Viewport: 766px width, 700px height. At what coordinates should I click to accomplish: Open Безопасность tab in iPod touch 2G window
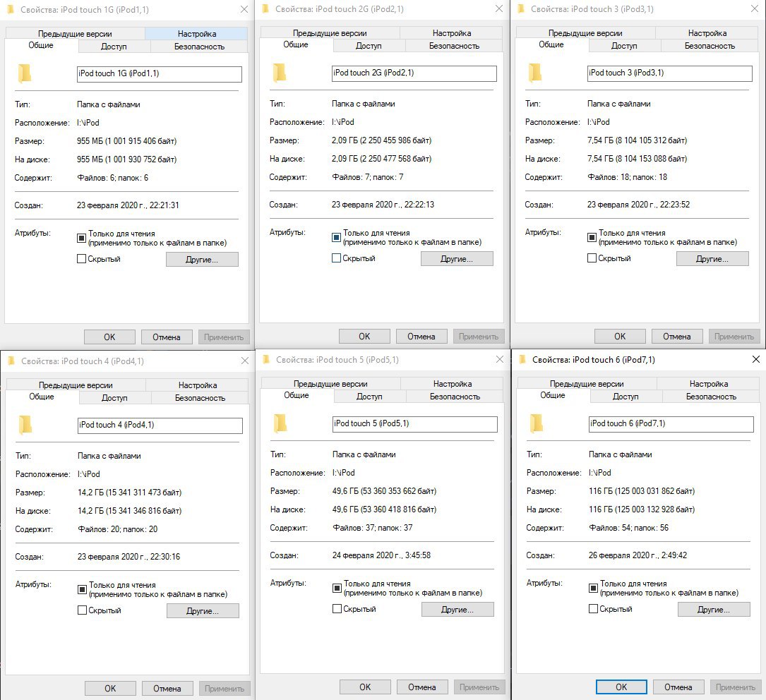coord(454,46)
